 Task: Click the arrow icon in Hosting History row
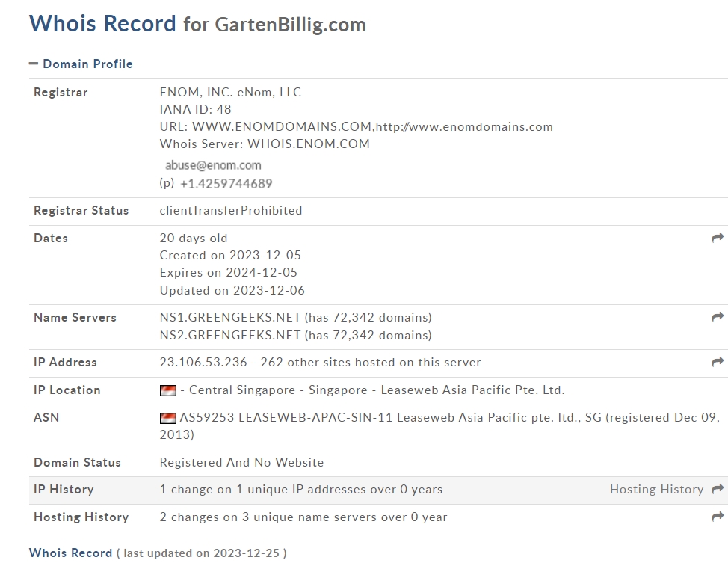[718, 517]
